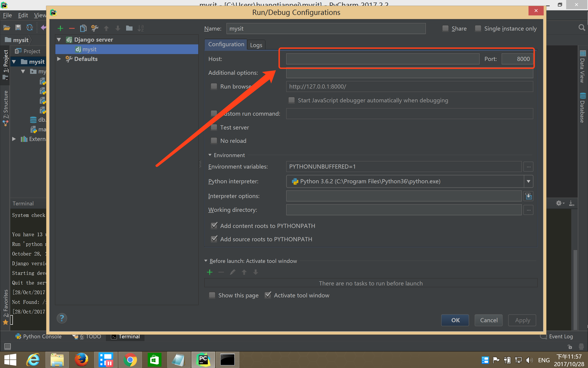Select the mysit Django configuration
588x368 pixels.
[x=127, y=49]
